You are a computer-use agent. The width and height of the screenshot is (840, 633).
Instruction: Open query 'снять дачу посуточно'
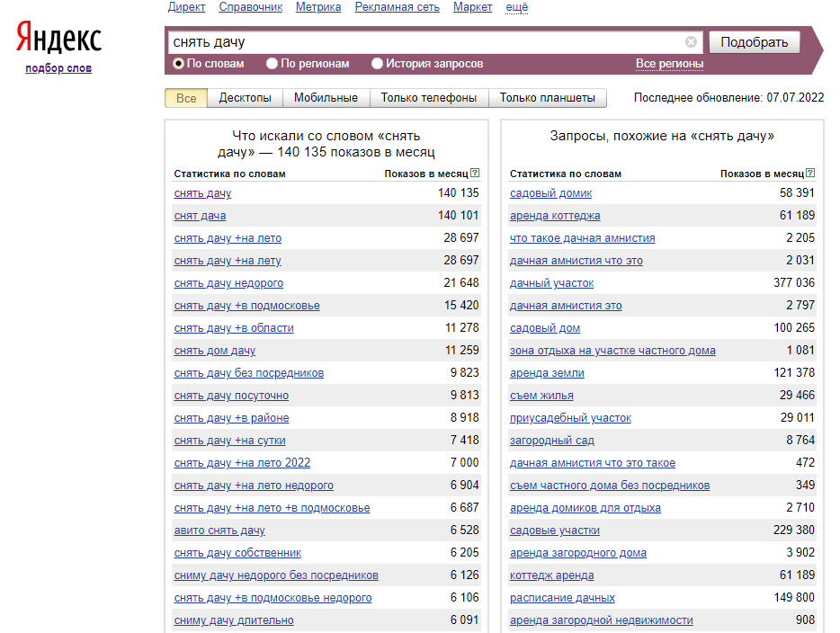pyautogui.click(x=231, y=396)
